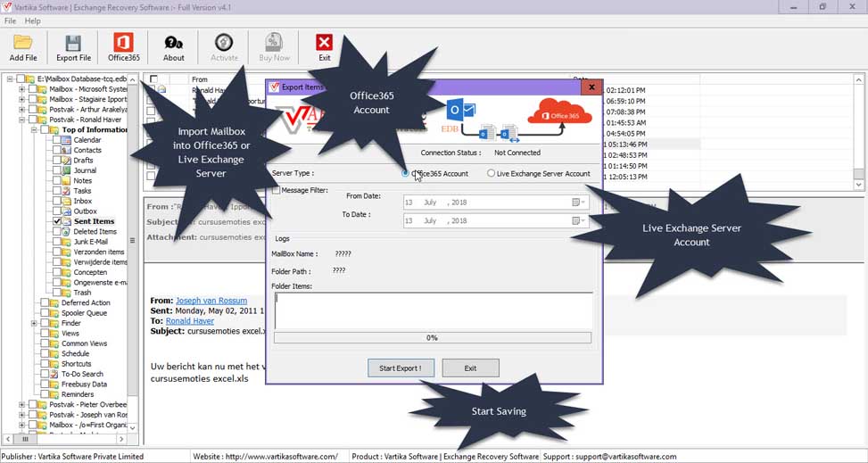The height and width of the screenshot is (463, 868).
Task: Expand the Finder folder node
Action: tap(34, 323)
